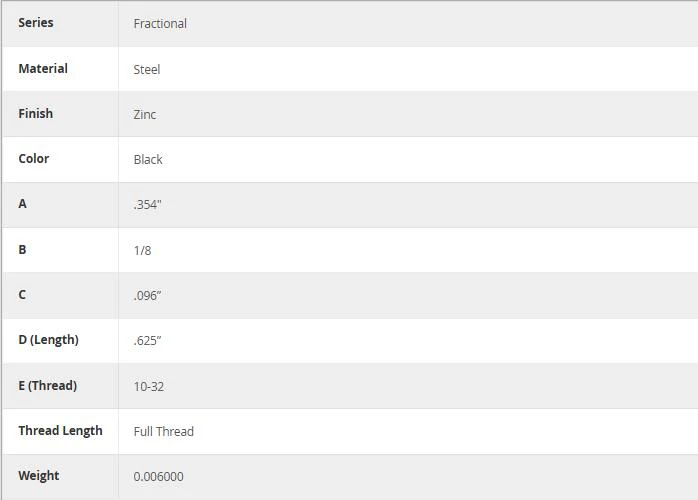
Task: Click the Series row label
Action: 36,23
